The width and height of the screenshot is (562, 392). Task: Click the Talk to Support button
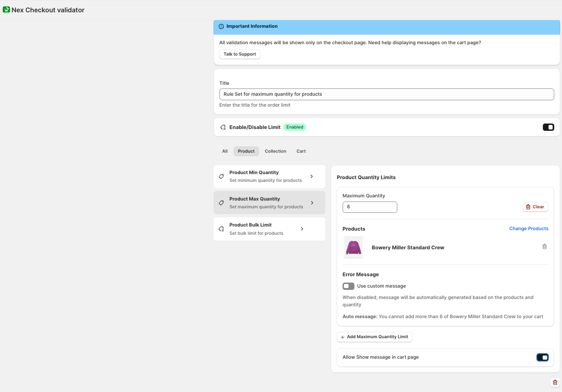(239, 54)
